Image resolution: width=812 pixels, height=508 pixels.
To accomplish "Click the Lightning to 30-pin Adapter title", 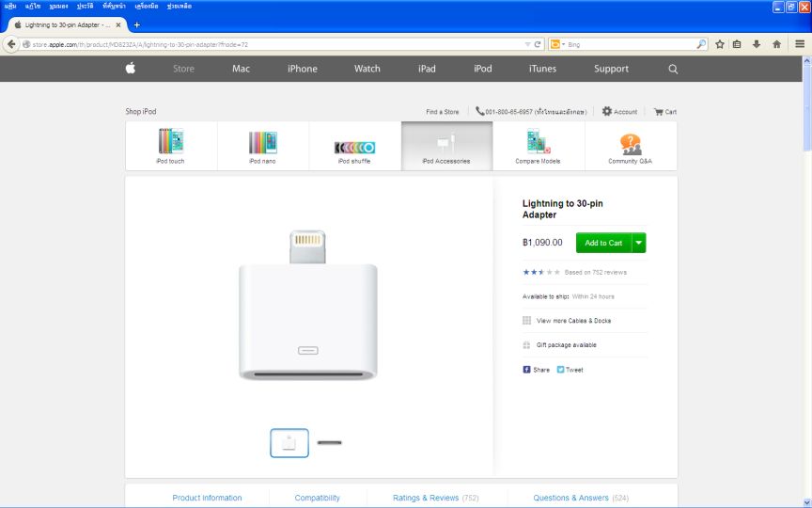I will click(x=562, y=209).
